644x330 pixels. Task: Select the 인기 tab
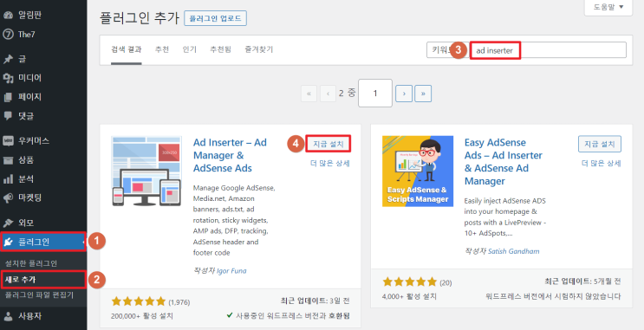(x=189, y=49)
